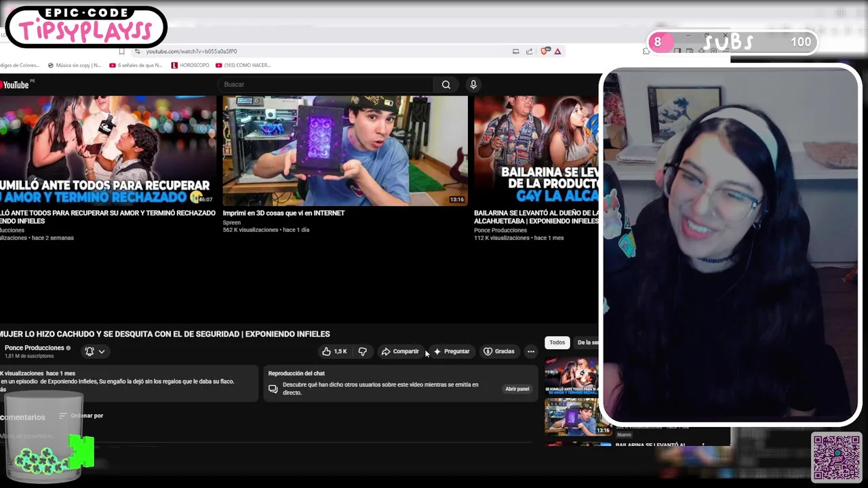This screenshot has width=868, height=488.
Task: Expand the bell notification chevron
Action: click(102, 351)
